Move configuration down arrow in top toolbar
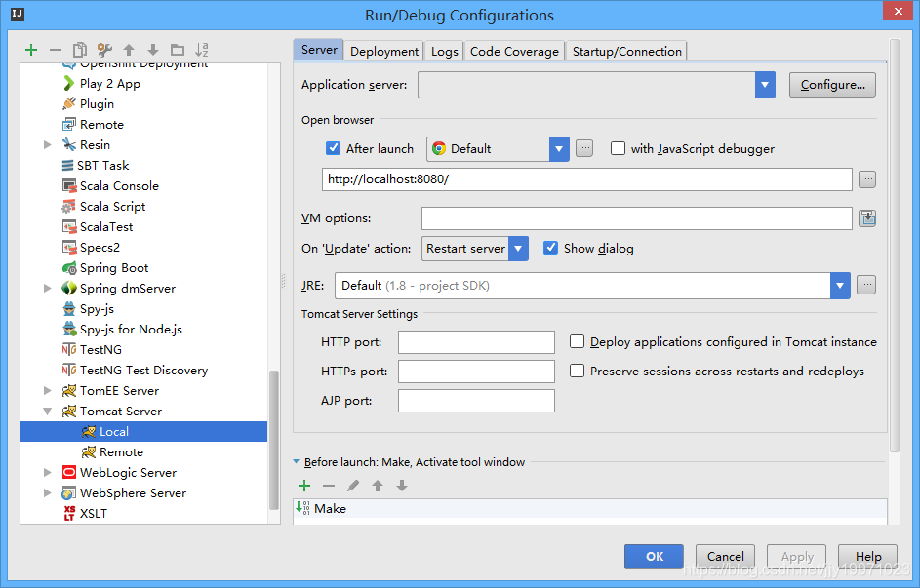Screen dimensions: 920x588 point(153,50)
